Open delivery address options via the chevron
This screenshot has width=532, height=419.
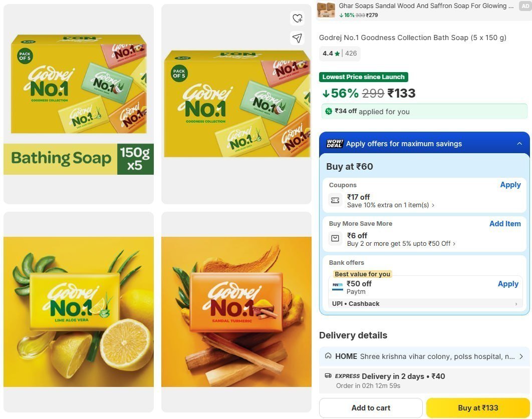(x=521, y=356)
